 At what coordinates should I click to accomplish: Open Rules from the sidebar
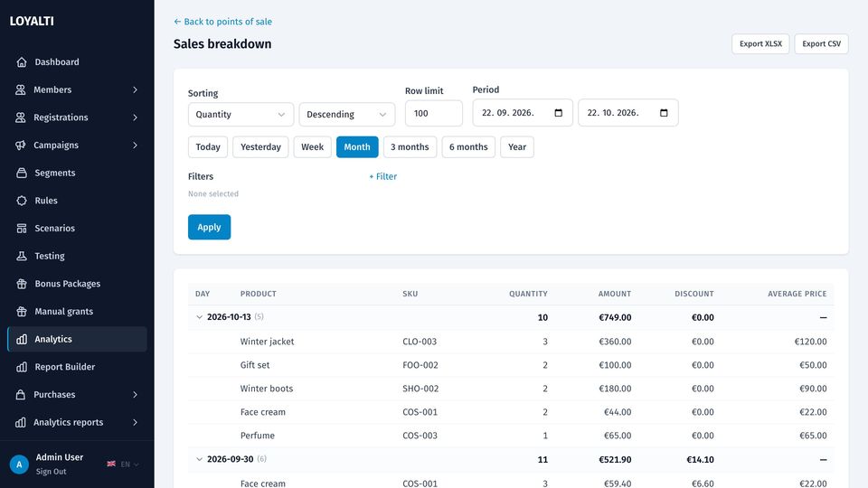[x=77, y=201]
